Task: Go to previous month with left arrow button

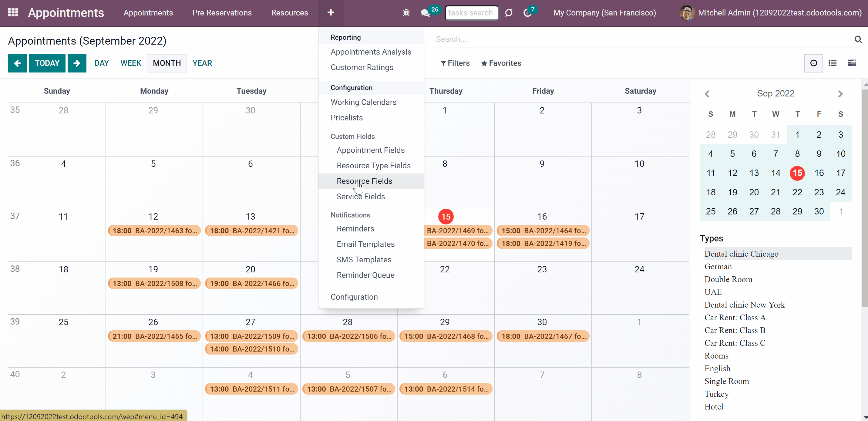Action: (17, 63)
